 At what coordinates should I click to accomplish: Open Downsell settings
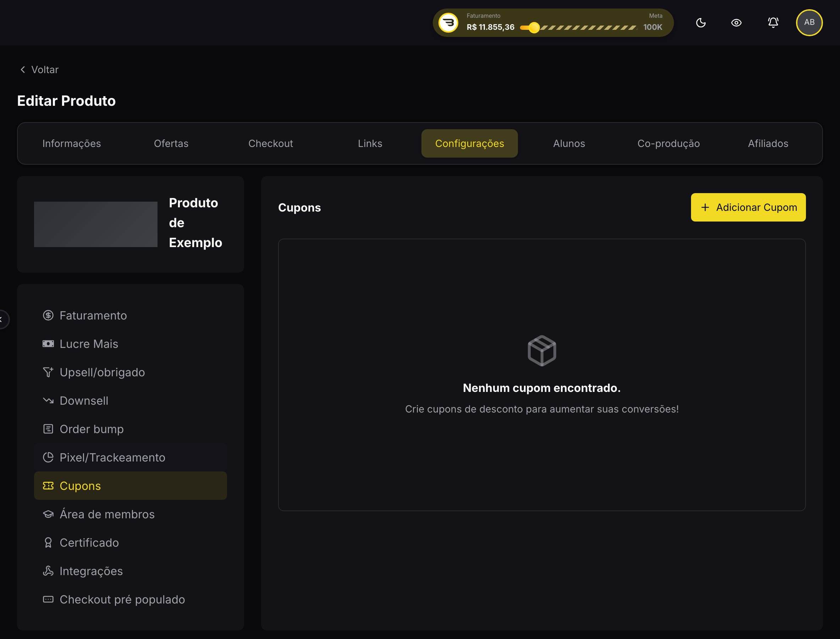pos(131,400)
